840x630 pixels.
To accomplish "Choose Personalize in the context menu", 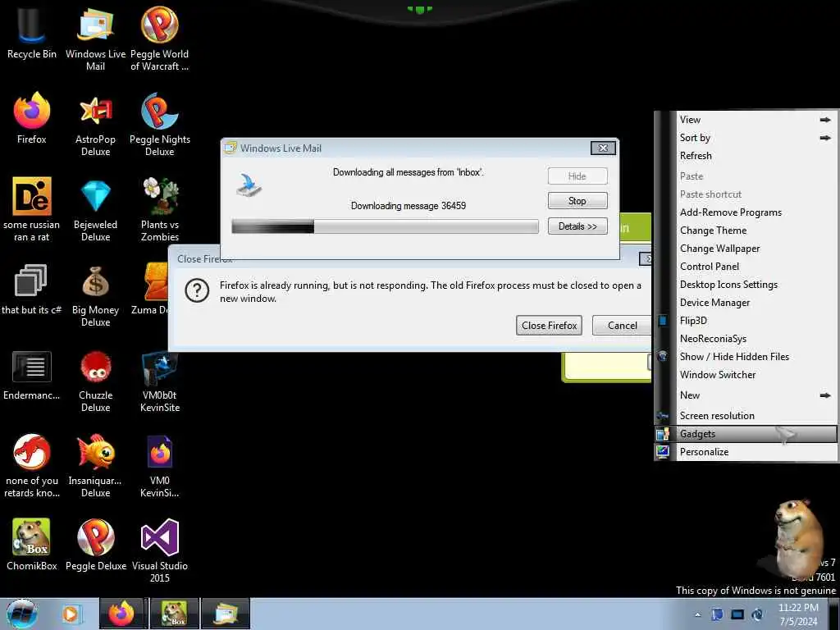I will pyautogui.click(x=746, y=452).
